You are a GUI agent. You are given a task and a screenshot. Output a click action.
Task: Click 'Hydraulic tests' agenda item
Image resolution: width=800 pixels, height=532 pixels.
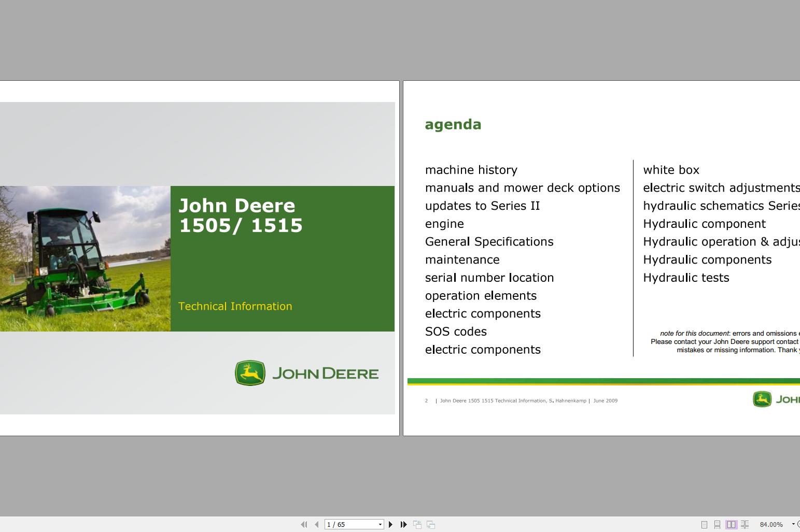pyautogui.click(x=686, y=278)
